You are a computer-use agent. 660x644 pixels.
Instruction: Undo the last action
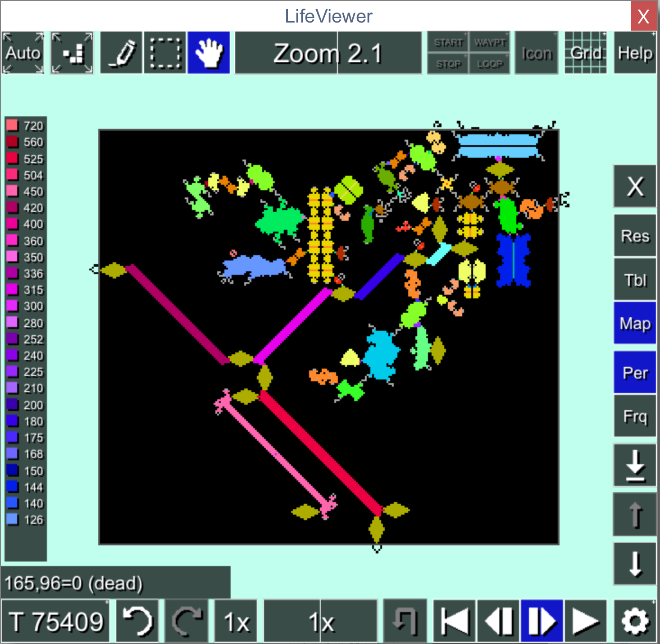tap(137, 621)
